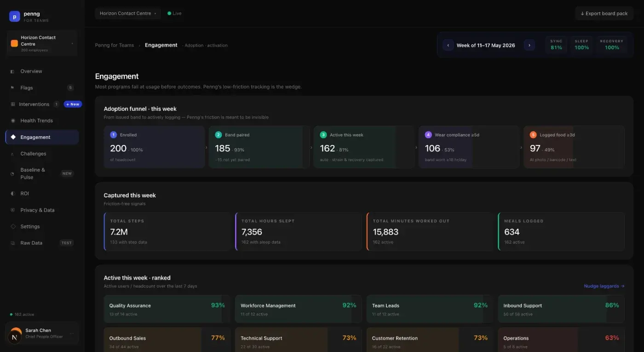Click the Privacy & Data icon

[x=12, y=210]
